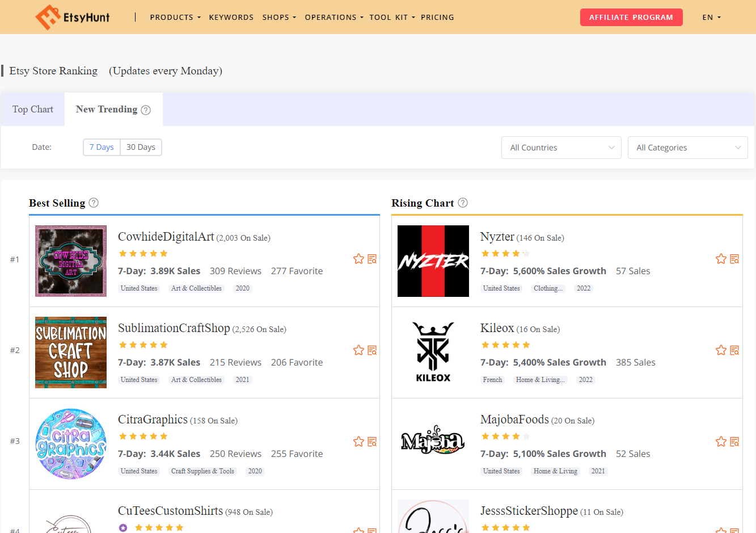756x533 pixels.
Task: Toggle the favorite star for MajobaFoods
Action: click(721, 442)
